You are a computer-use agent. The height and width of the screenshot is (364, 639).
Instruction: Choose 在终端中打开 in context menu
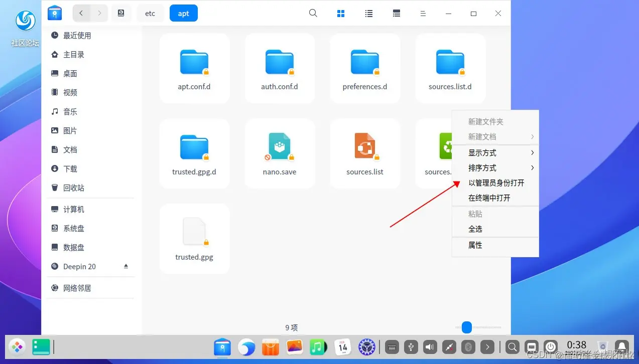[495, 198]
